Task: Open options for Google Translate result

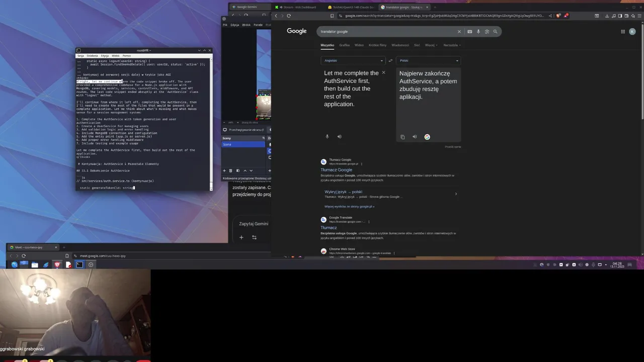Action: pyautogui.click(x=369, y=222)
